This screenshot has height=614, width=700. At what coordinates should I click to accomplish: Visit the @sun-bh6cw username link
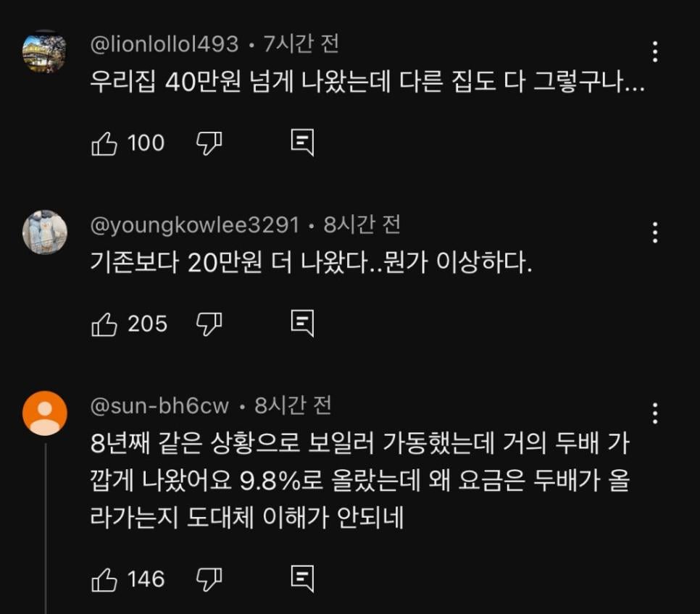pos(159,406)
